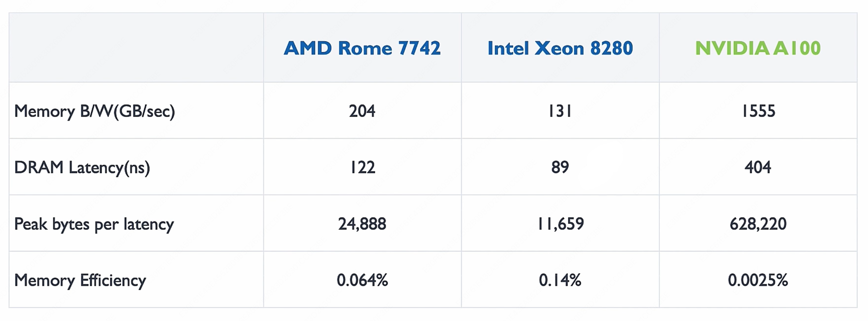Click the Memory Efficiency row label

(x=80, y=280)
